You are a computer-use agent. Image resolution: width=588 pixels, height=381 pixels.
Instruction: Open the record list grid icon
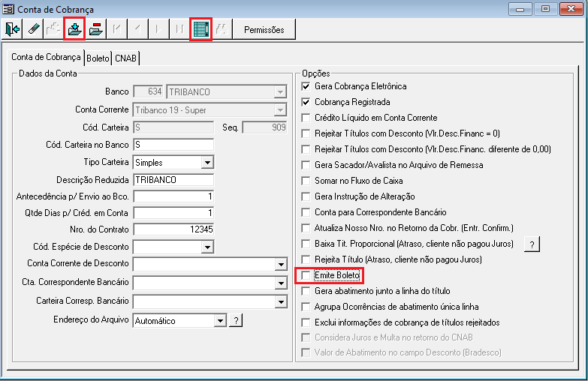(x=201, y=28)
